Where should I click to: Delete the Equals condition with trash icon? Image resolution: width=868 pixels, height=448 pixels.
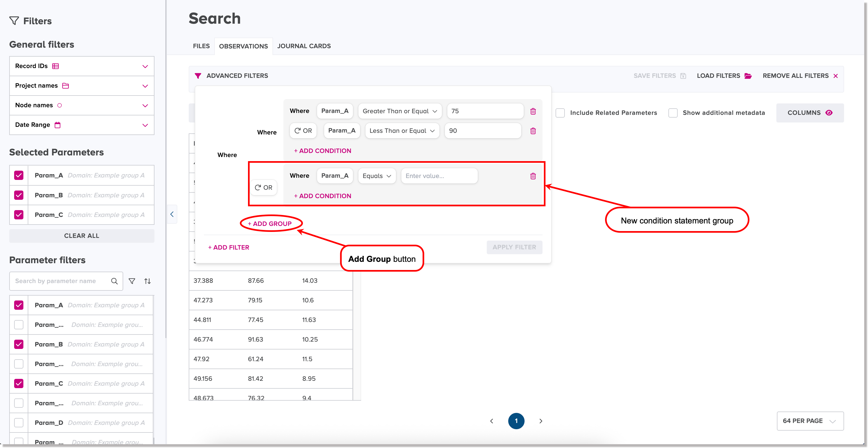[x=533, y=176]
